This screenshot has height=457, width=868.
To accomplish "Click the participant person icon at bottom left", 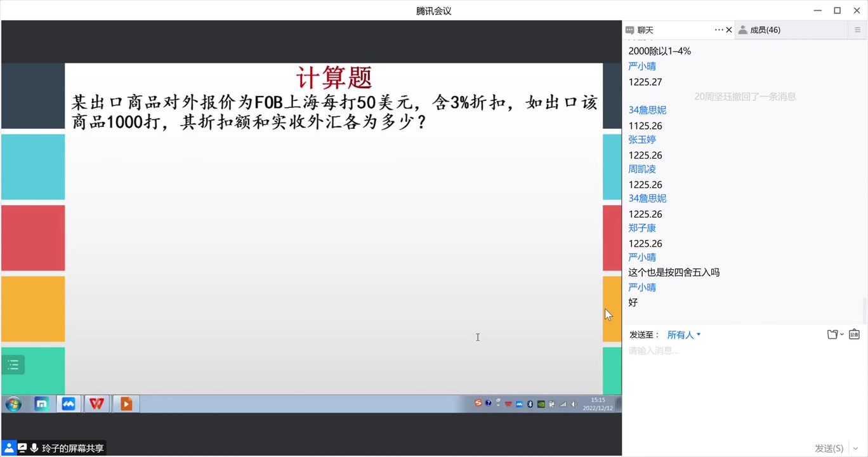I will point(9,447).
